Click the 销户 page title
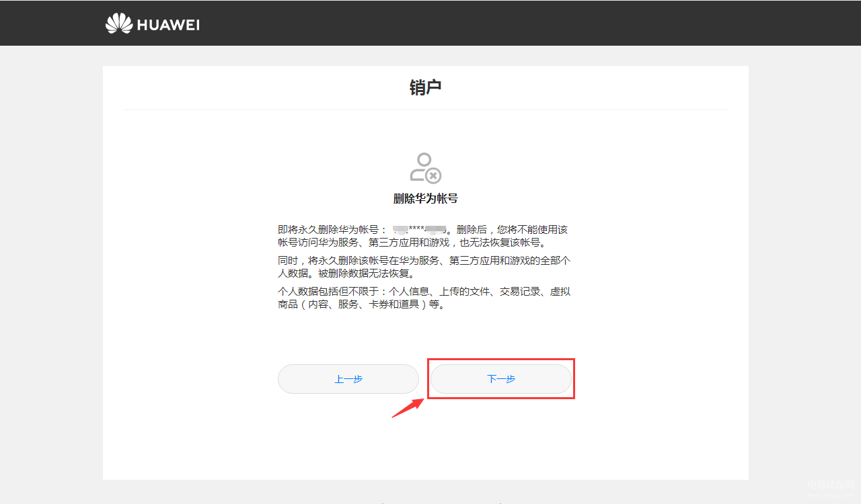 [426, 87]
